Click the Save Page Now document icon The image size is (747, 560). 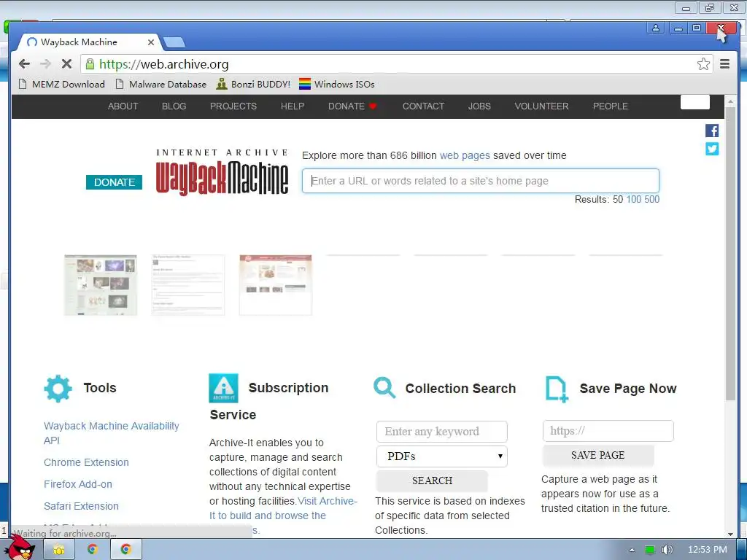[x=557, y=389]
